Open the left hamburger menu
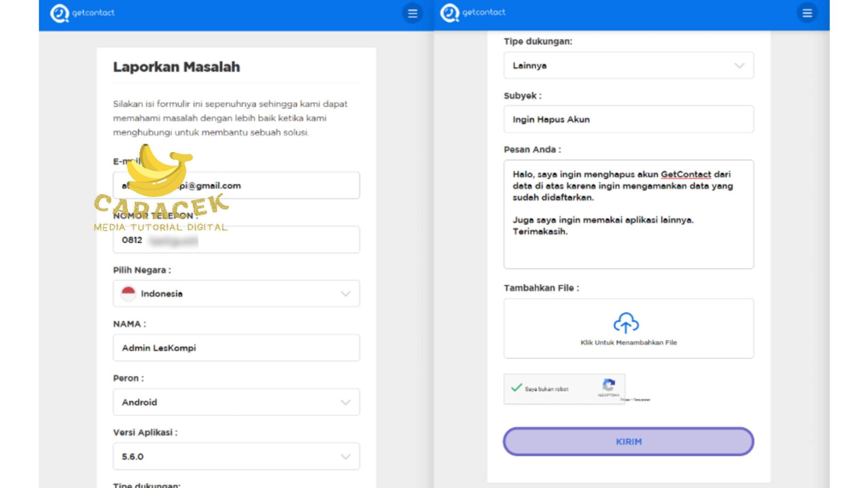The height and width of the screenshot is (488, 868). coord(412,14)
